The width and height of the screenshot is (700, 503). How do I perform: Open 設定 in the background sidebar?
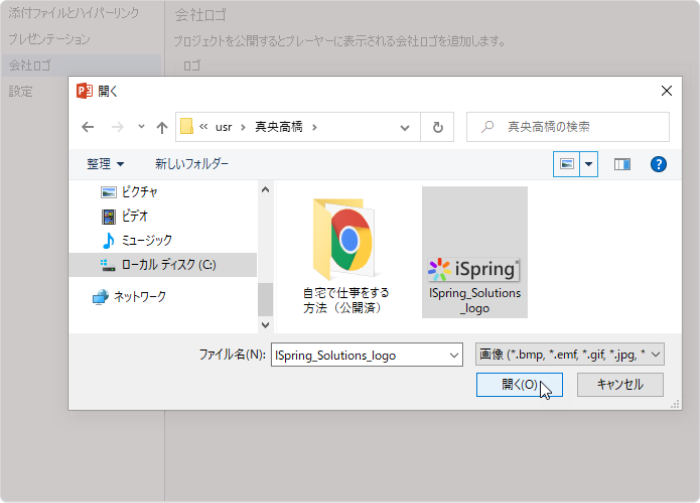[21, 91]
